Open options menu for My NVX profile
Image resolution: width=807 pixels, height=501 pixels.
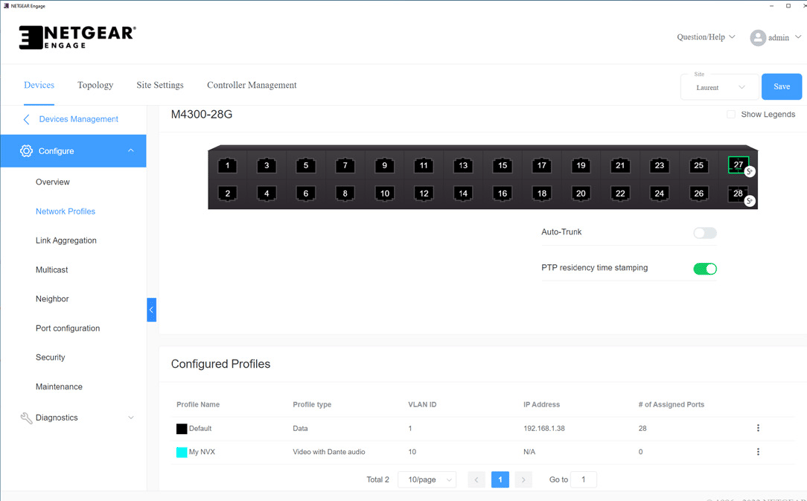[x=758, y=452]
